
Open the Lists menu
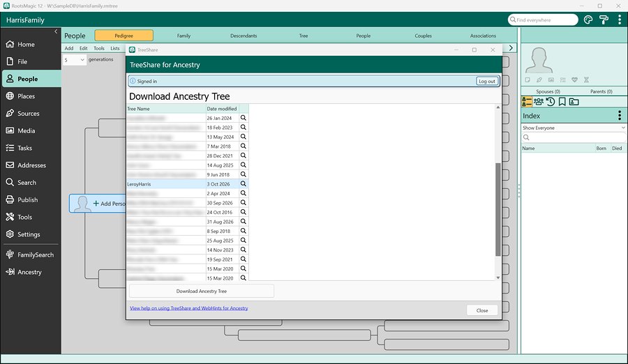tap(115, 48)
